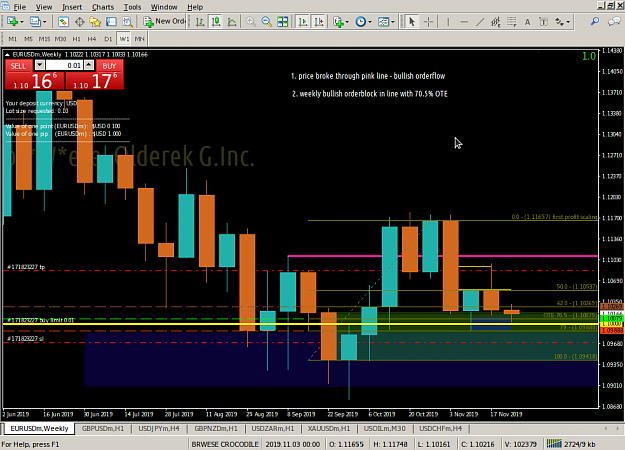Image resolution: width=625 pixels, height=450 pixels.
Task: Switch chart to bar chart icon
Action: point(200,22)
